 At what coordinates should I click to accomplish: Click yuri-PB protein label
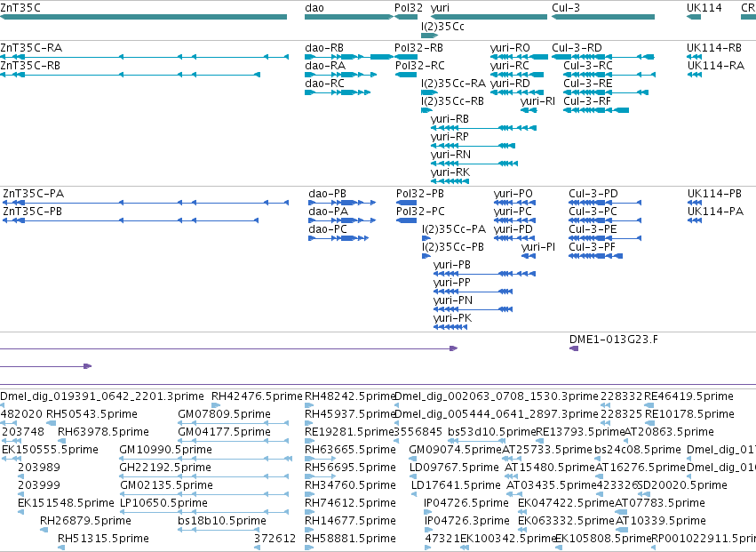coord(452,265)
